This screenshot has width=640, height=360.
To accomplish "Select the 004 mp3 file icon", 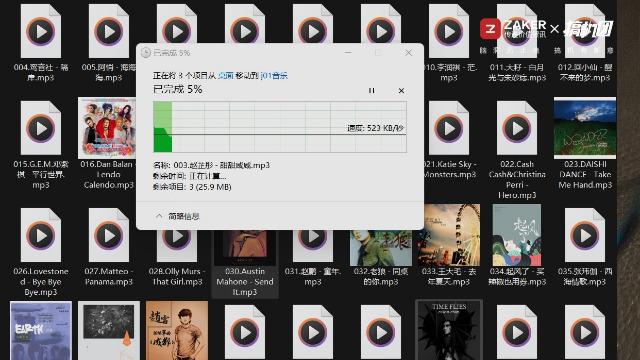I will click(41, 31).
